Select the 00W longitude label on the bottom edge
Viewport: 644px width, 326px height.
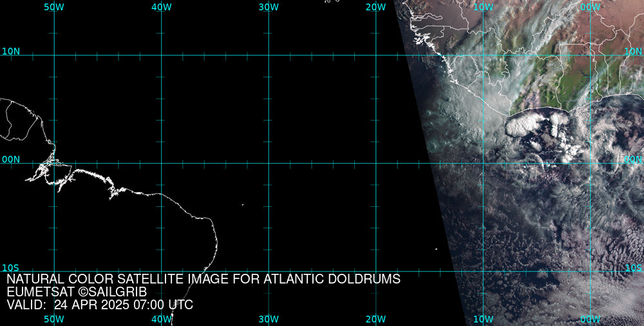(591, 319)
